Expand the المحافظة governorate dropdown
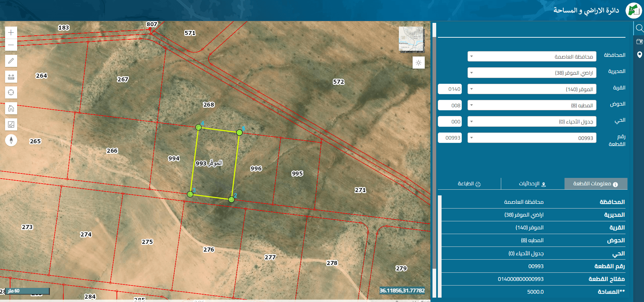This screenshot has width=644, height=302. click(532, 56)
